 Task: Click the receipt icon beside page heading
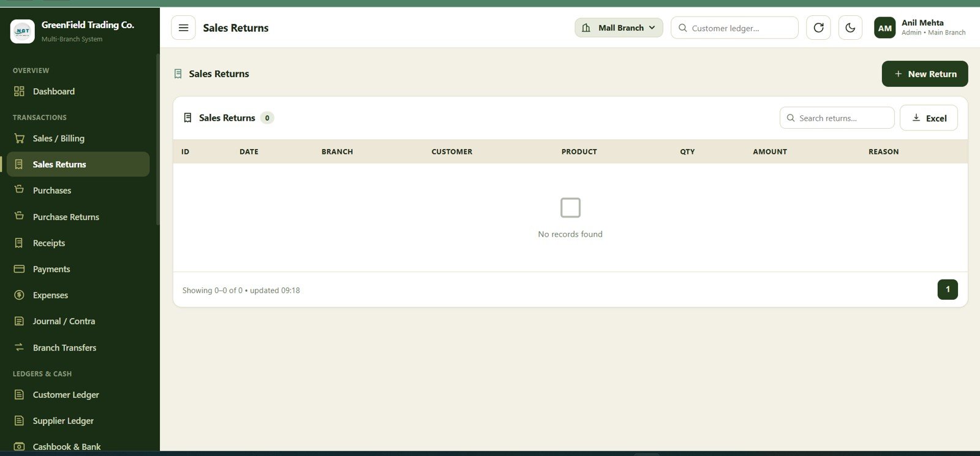pyautogui.click(x=178, y=74)
